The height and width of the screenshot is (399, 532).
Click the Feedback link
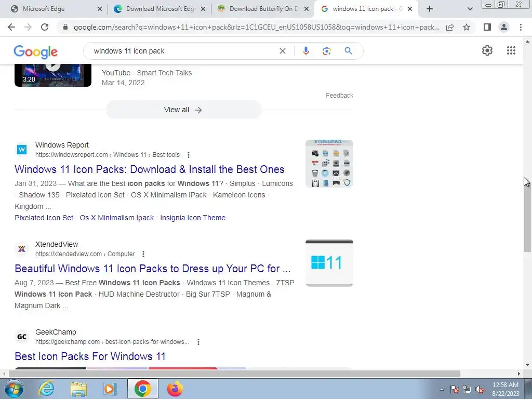[339, 96]
